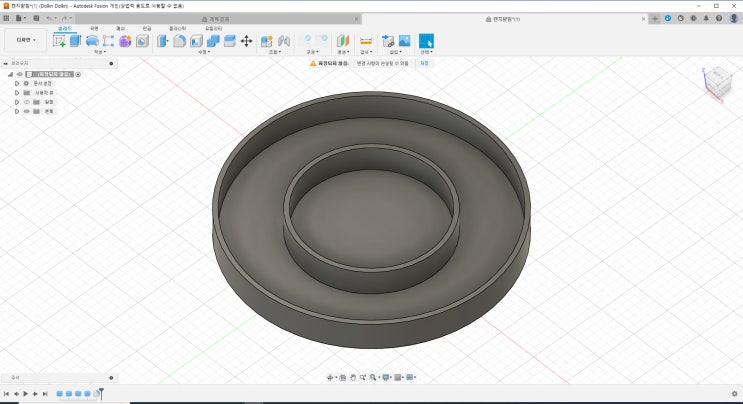Click the Extrude tool icon
Image resolution: width=743 pixels, height=404 pixels.
(x=75, y=41)
